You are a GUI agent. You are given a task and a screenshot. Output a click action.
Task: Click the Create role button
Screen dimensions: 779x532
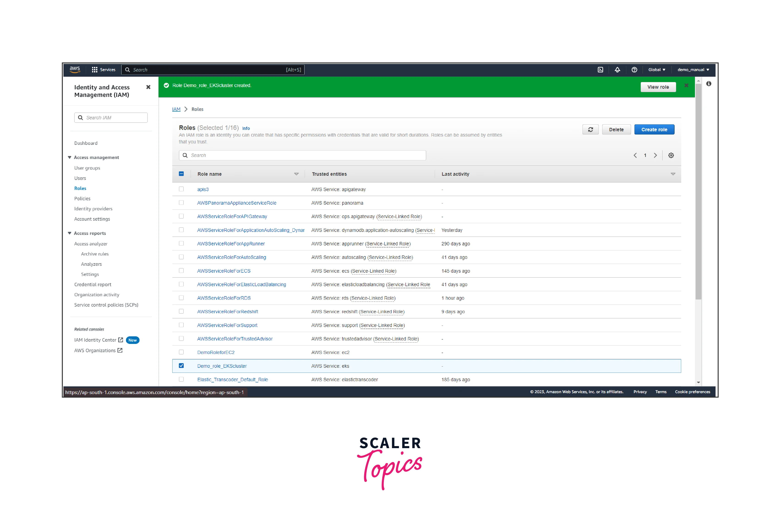pyautogui.click(x=654, y=129)
